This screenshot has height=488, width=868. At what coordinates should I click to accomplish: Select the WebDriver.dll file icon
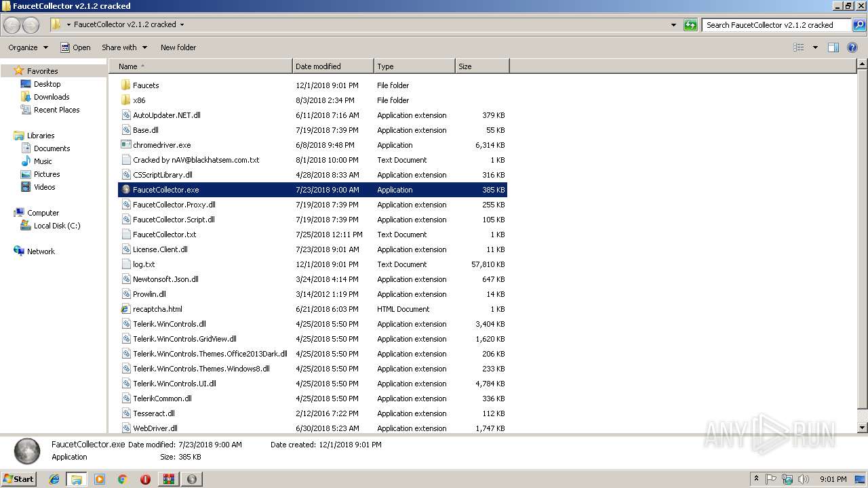[x=125, y=428]
